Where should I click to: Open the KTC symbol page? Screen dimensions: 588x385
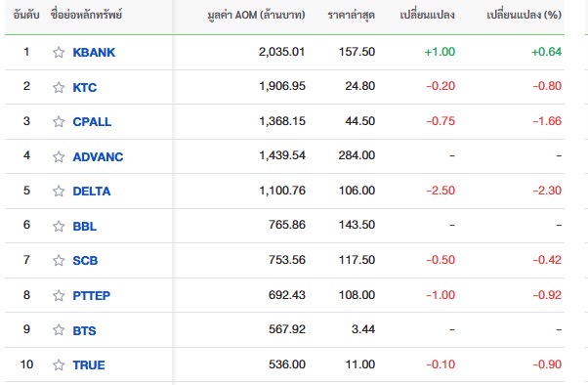coord(85,87)
